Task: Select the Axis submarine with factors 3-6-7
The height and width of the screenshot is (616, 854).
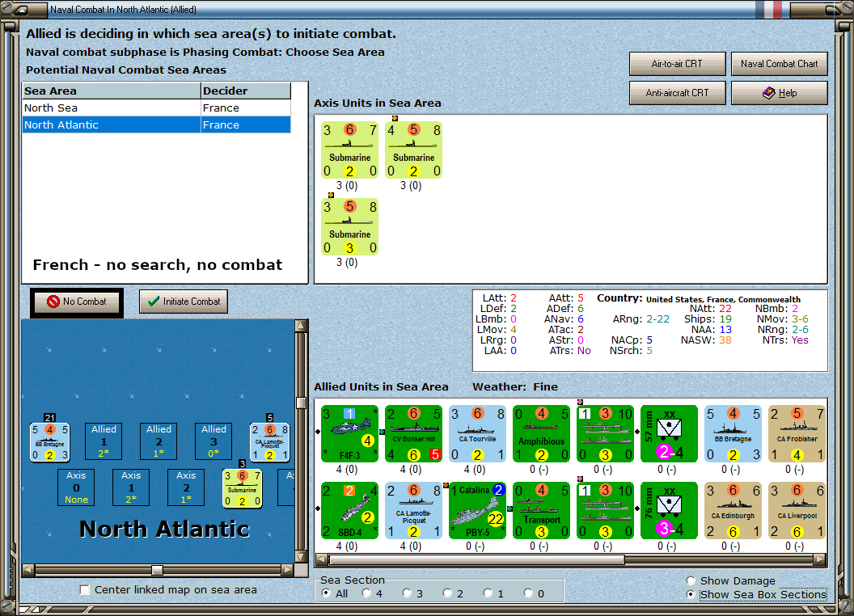Action: coord(349,150)
